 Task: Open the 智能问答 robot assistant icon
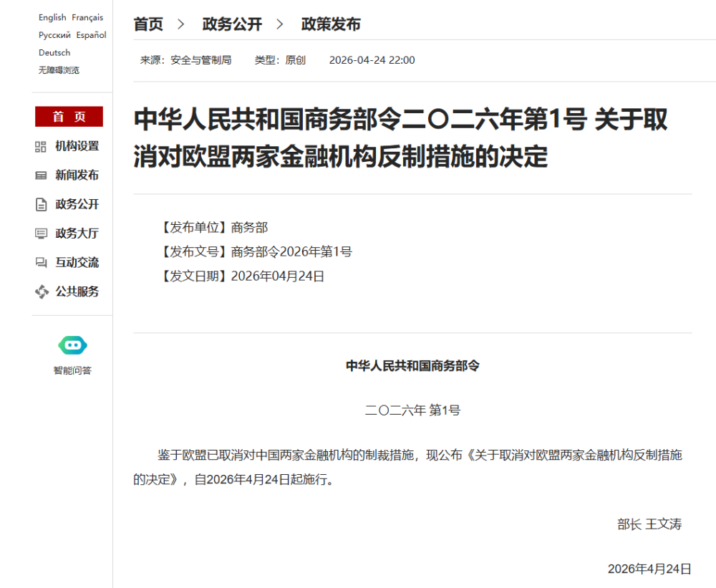click(72, 346)
